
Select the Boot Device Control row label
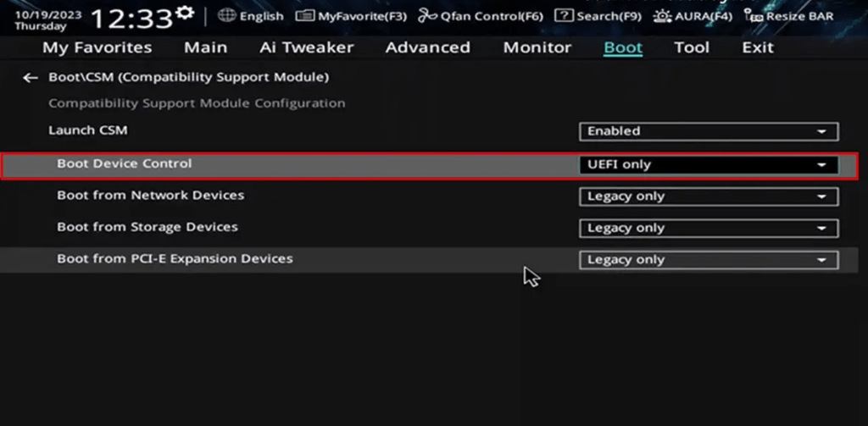125,163
